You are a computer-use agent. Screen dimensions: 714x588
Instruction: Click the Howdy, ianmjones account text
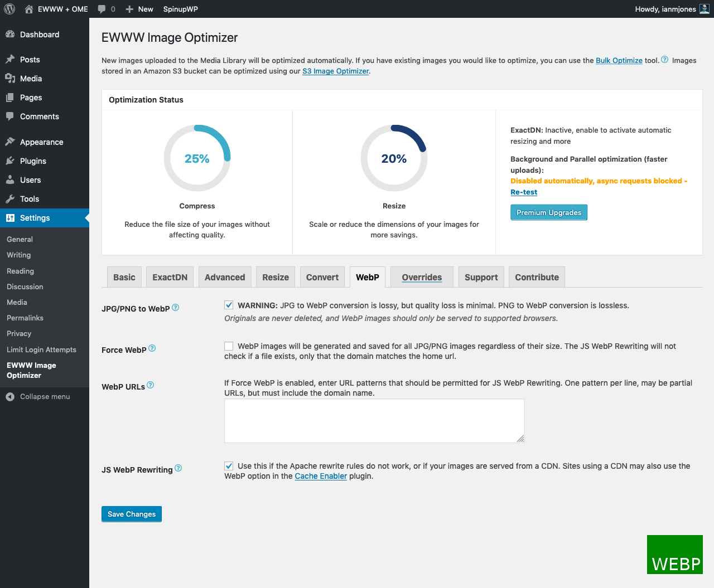[x=665, y=9]
